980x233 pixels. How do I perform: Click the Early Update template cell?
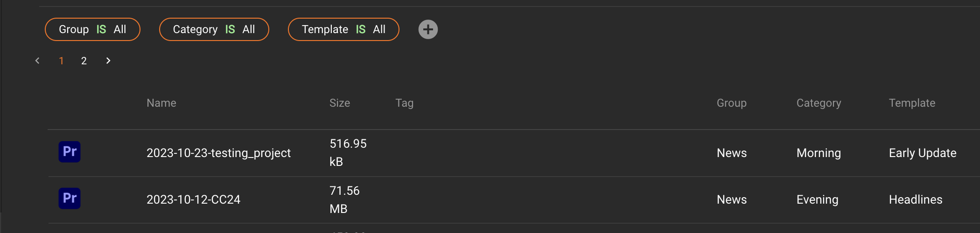[923, 153]
